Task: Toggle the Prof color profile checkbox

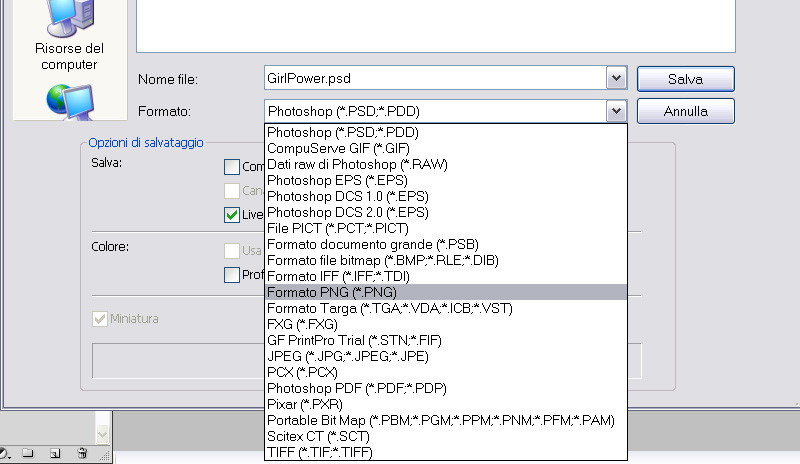Action: coord(232,275)
